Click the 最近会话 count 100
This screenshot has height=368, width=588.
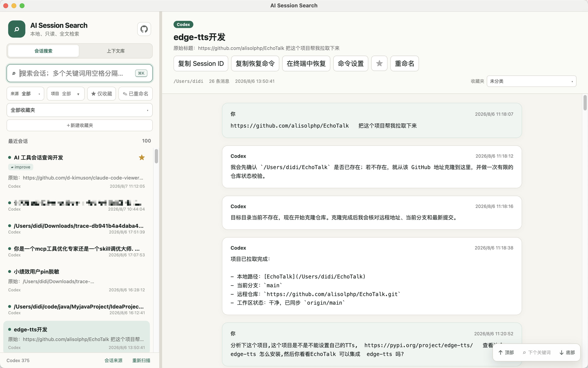(x=146, y=141)
